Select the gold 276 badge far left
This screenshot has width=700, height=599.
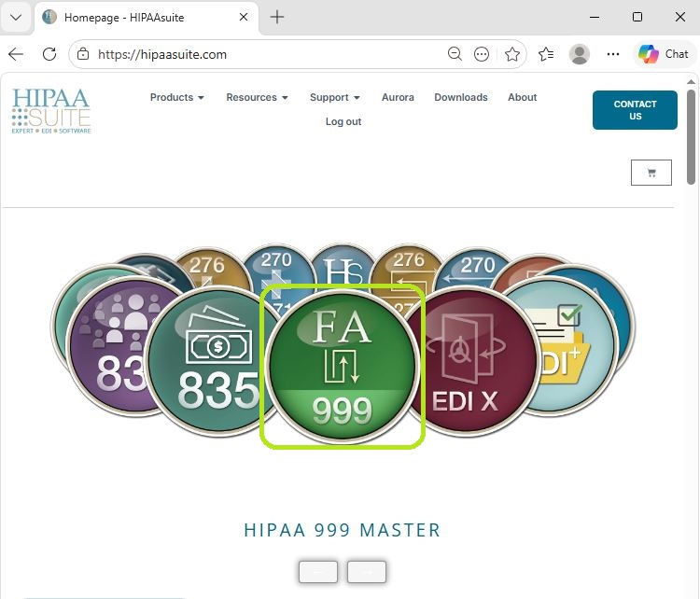209,266
